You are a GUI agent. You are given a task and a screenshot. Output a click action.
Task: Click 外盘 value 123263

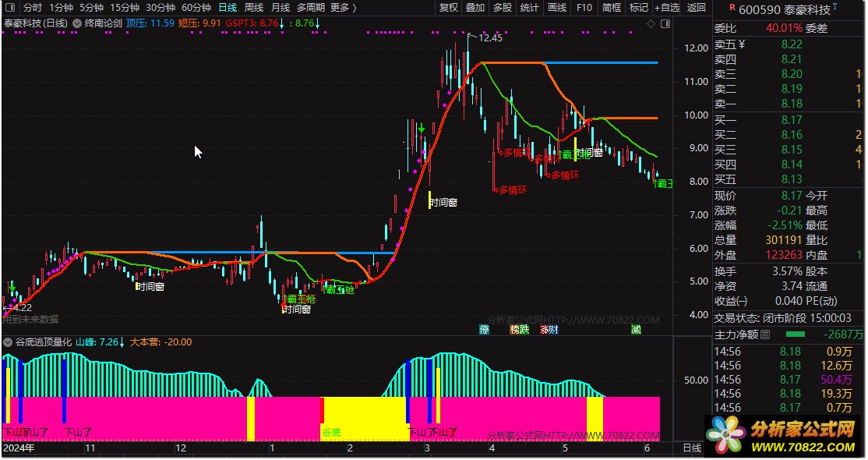[x=784, y=255]
